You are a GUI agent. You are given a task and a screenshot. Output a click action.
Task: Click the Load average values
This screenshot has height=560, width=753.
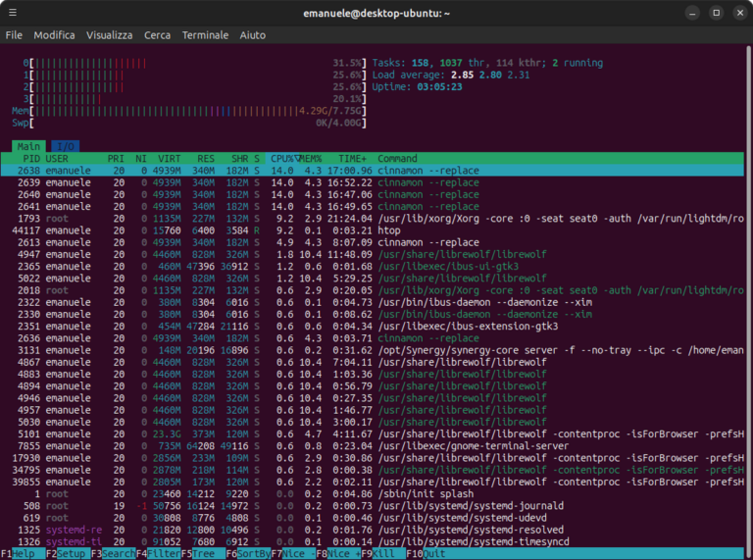pyautogui.click(x=490, y=75)
